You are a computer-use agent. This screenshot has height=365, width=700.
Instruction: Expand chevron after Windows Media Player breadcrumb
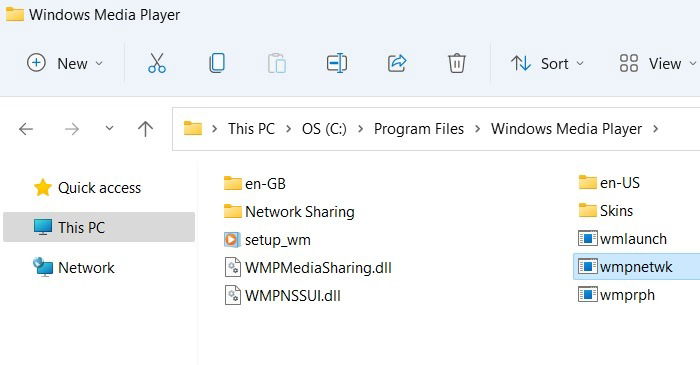tap(655, 129)
